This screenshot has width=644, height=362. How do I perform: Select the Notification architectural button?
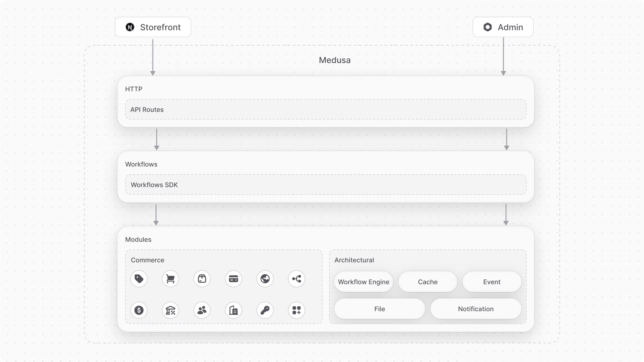[476, 309]
